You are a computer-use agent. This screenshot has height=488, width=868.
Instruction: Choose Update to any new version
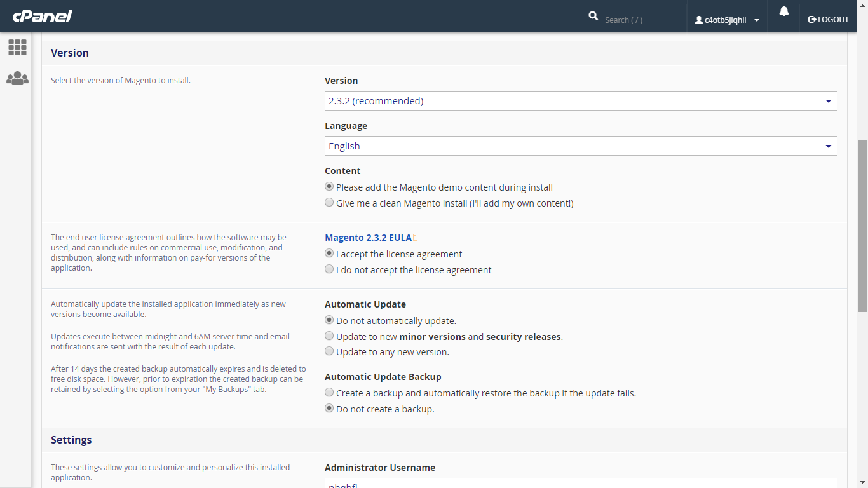[329, 351]
